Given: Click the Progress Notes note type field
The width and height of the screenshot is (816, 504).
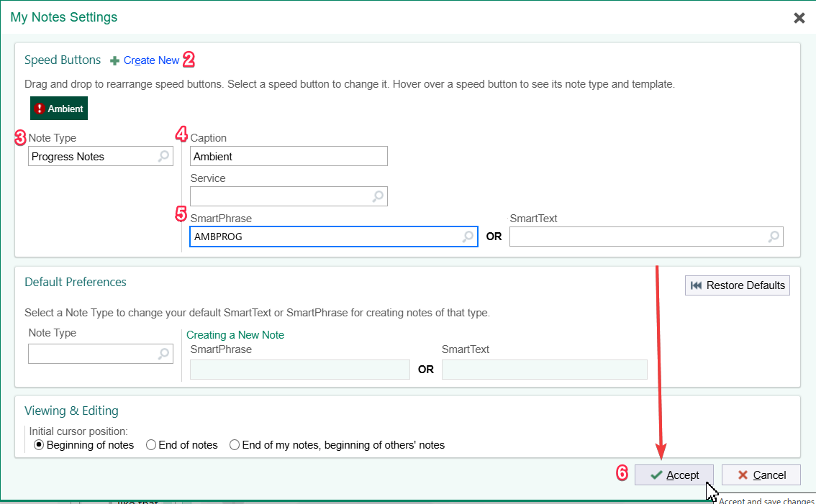Looking at the screenshot, I should [101, 156].
